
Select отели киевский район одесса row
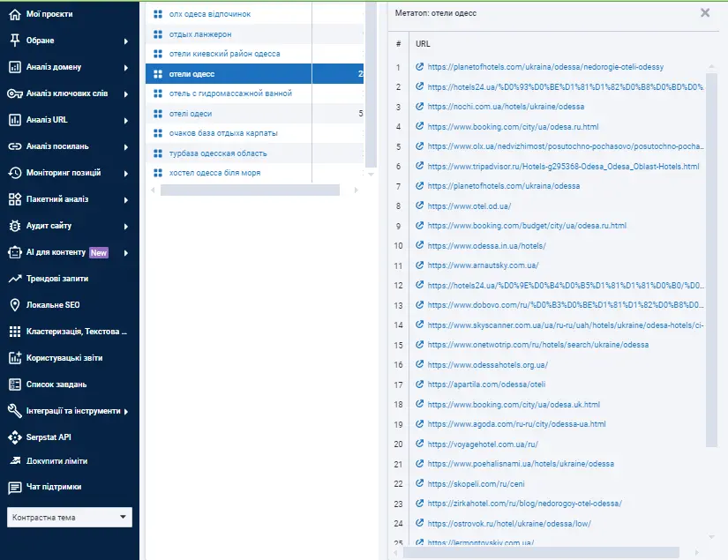pos(254,54)
